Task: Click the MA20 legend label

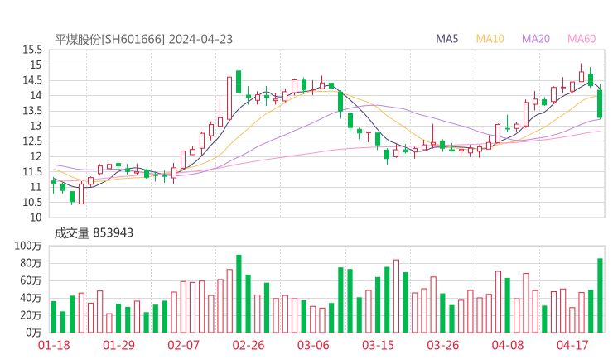Action: [x=536, y=39]
